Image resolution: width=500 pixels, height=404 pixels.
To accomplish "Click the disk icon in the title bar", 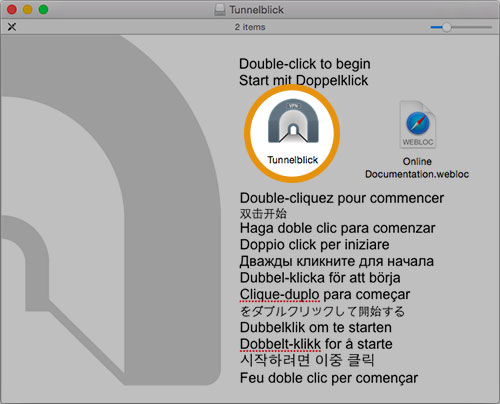I will [x=220, y=10].
